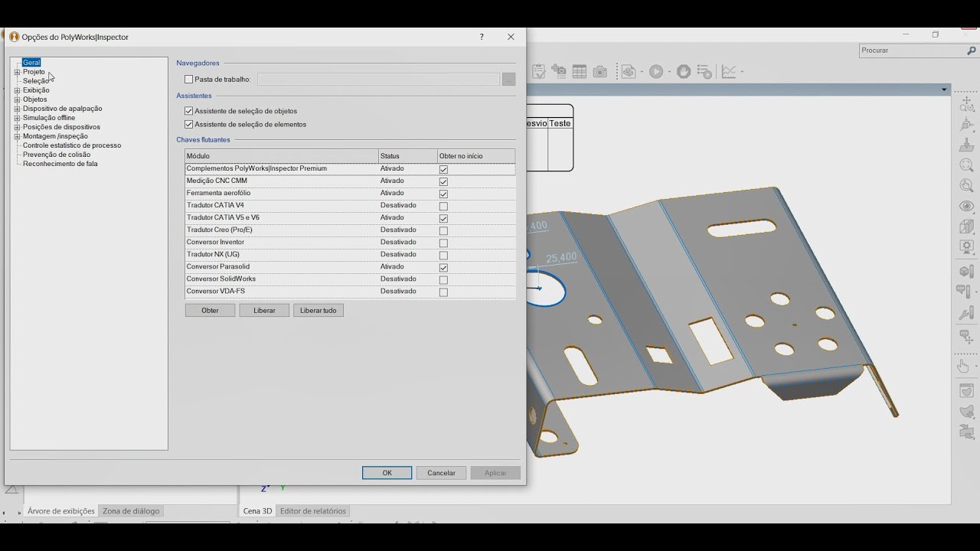Open dropdown arrow beside the play button
Screen dimensions: 980x551
coord(668,72)
